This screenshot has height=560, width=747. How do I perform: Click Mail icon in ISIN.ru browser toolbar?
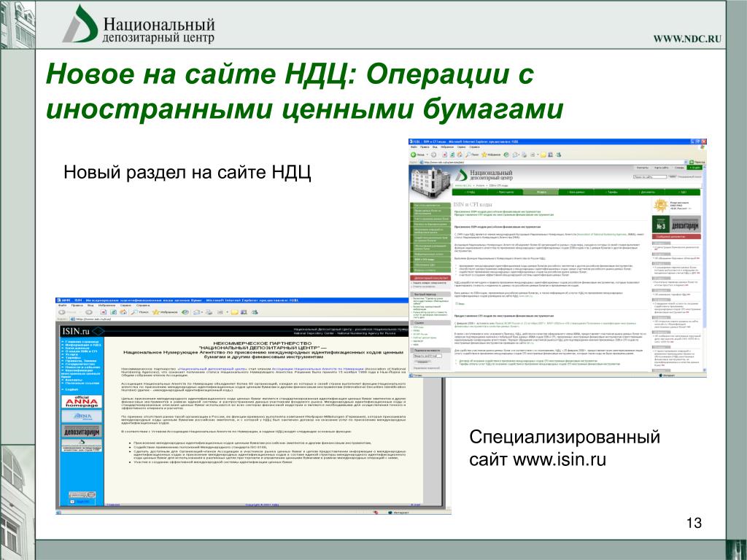(196, 312)
